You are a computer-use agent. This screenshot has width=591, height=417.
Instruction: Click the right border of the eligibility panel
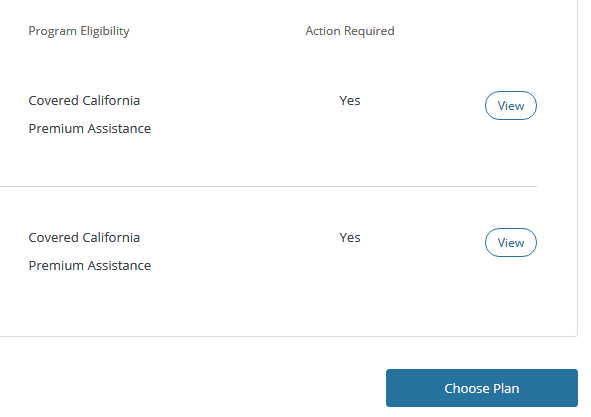tap(577, 168)
